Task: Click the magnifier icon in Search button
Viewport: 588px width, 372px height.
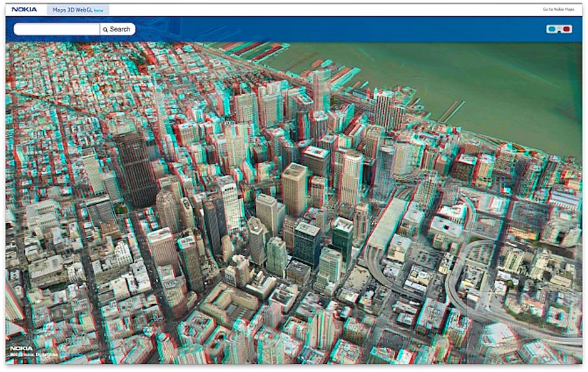Action: pyautogui.click(x=105, y=29)
